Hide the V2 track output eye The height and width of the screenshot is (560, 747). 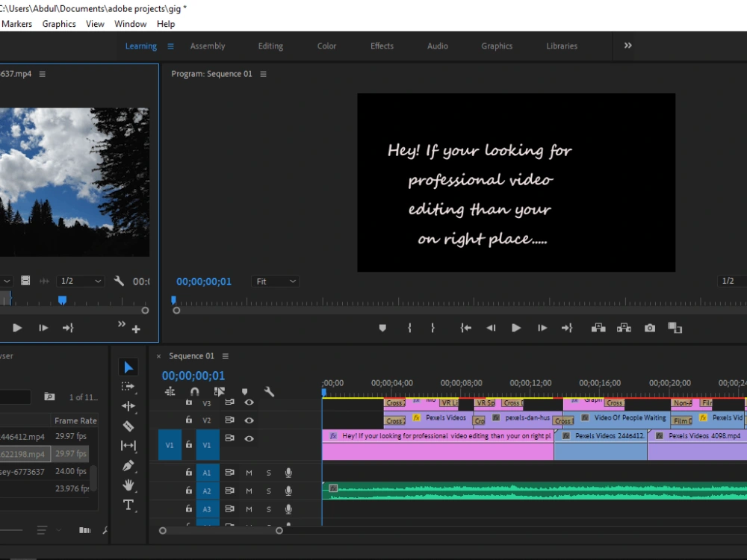tap(249, 420)
